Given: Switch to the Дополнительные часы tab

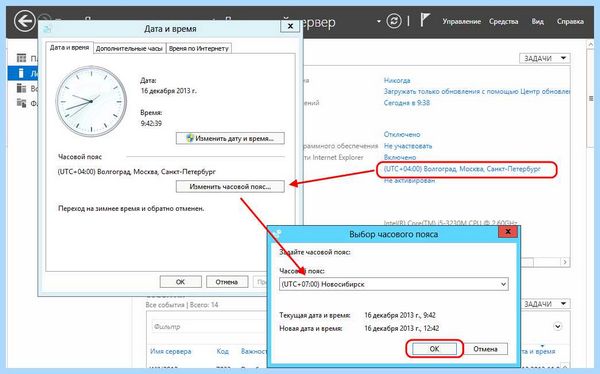Looking at the screenshot, I should click(x=129, y=49).
